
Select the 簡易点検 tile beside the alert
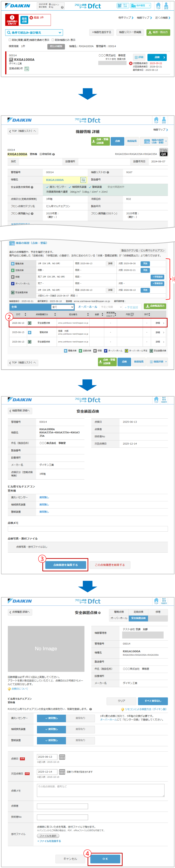click(24, 20)
